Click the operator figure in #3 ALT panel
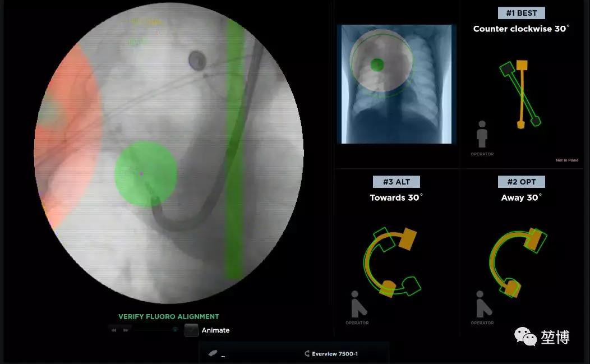 click(x=357, y=304)
